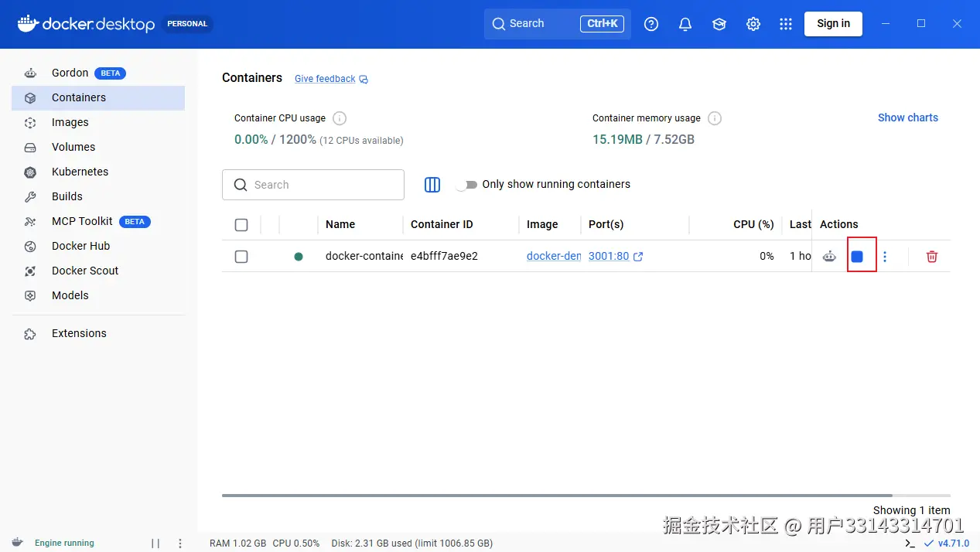980x552 pixels.
Task: Click the horizontal scrollbar under the table
Action: click(x=557, y=496)
